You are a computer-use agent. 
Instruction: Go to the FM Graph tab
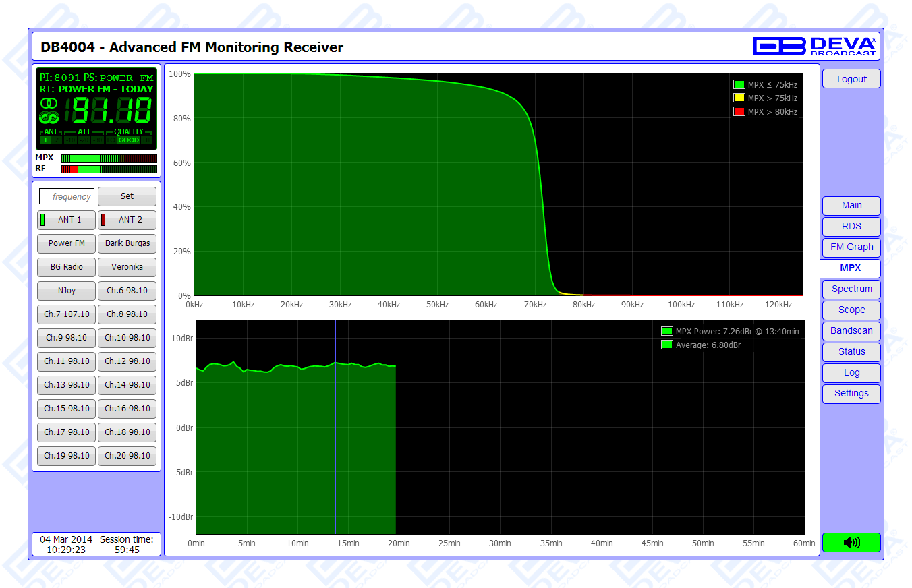click(851, 247)
